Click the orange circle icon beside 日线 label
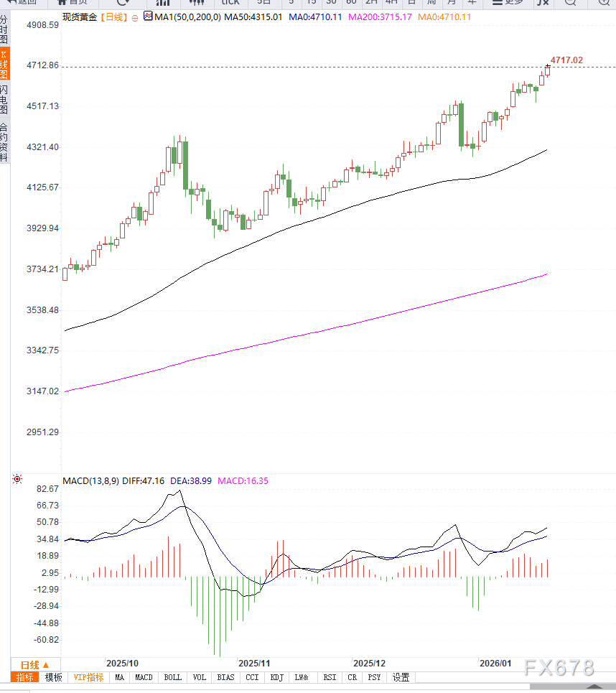The width and height of the screenshot is (616, 693). pos(135,16)
